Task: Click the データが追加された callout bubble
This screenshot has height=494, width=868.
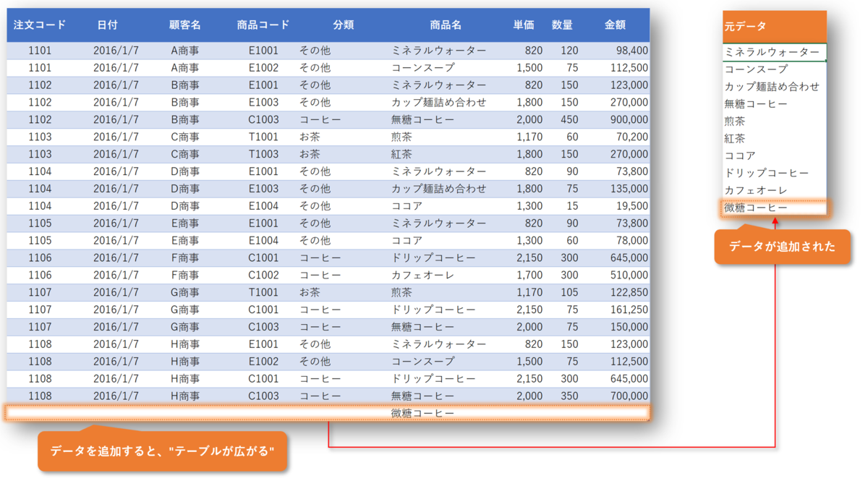Action: pos(783,247)
